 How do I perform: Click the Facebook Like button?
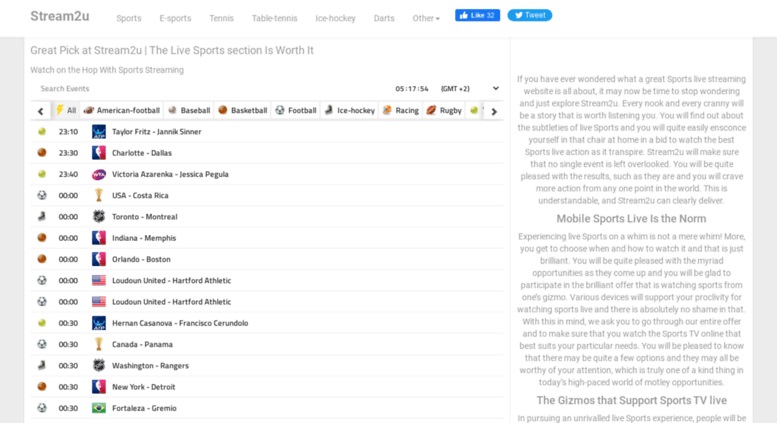pos(477,15)
